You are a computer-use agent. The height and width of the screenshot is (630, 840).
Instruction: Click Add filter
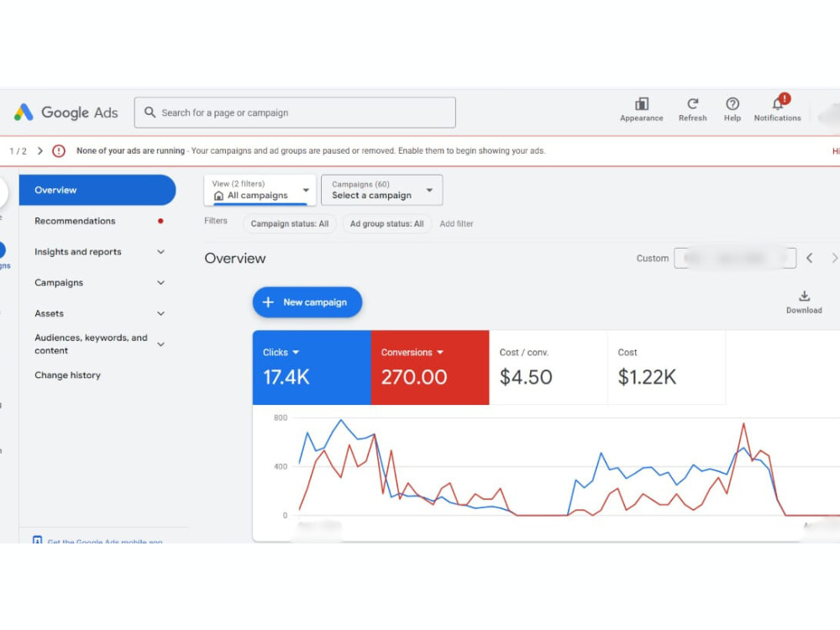[x=456, y=224]
